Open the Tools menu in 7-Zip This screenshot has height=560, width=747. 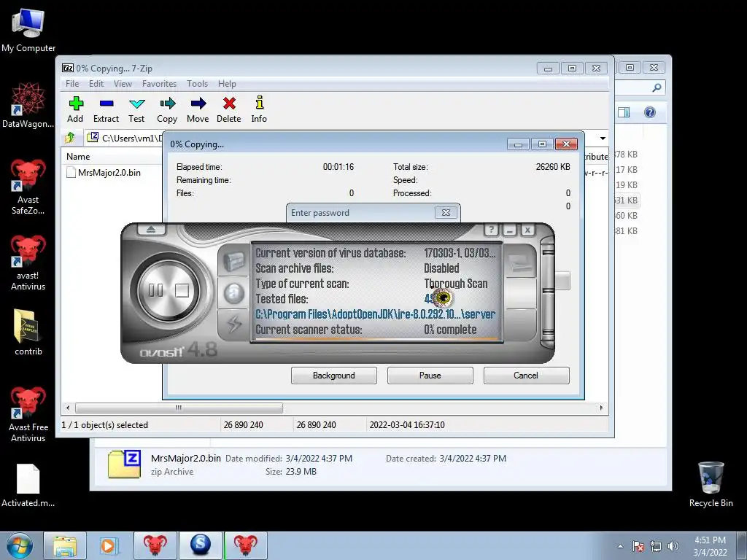point(197,84)
